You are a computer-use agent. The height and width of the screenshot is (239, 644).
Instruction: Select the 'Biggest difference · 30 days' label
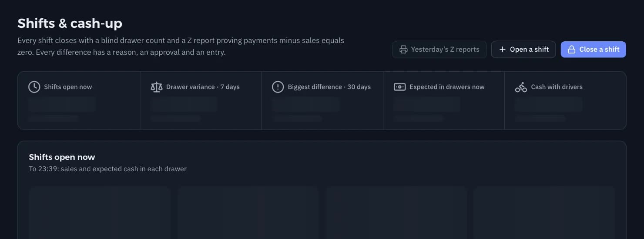coord(329,87)
